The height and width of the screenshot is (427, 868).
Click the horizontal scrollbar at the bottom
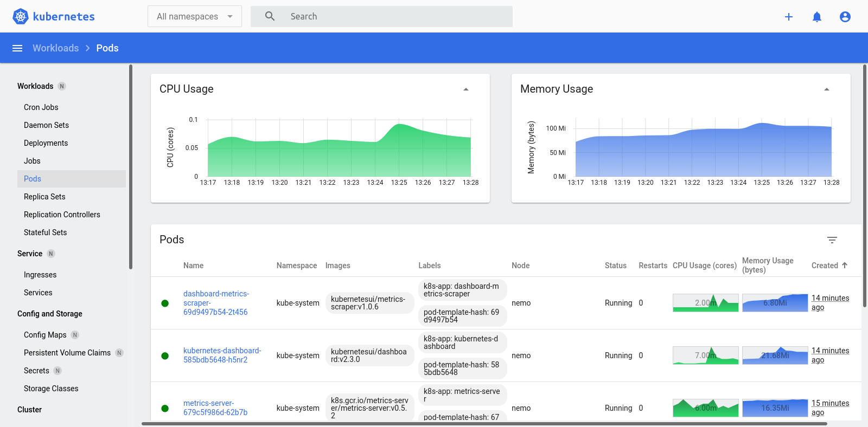484,424
